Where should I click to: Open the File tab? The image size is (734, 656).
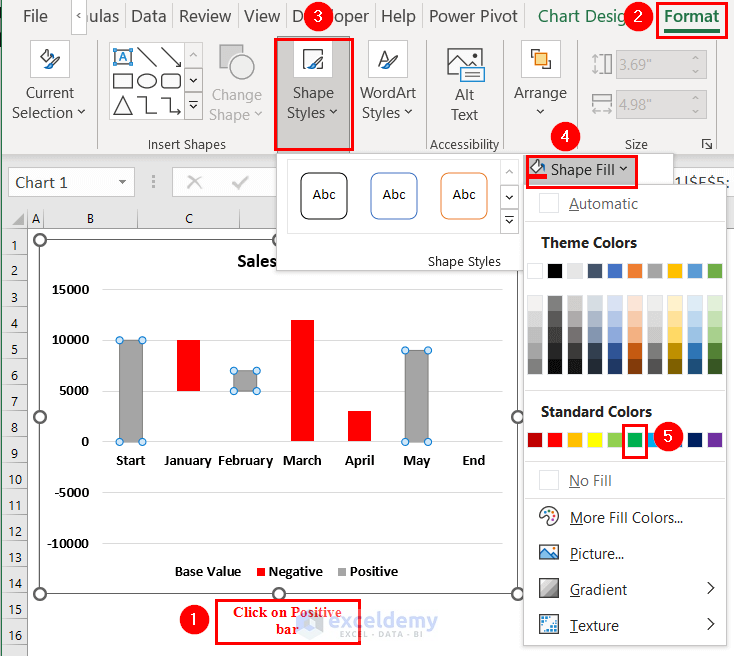[x=35, y=16]
